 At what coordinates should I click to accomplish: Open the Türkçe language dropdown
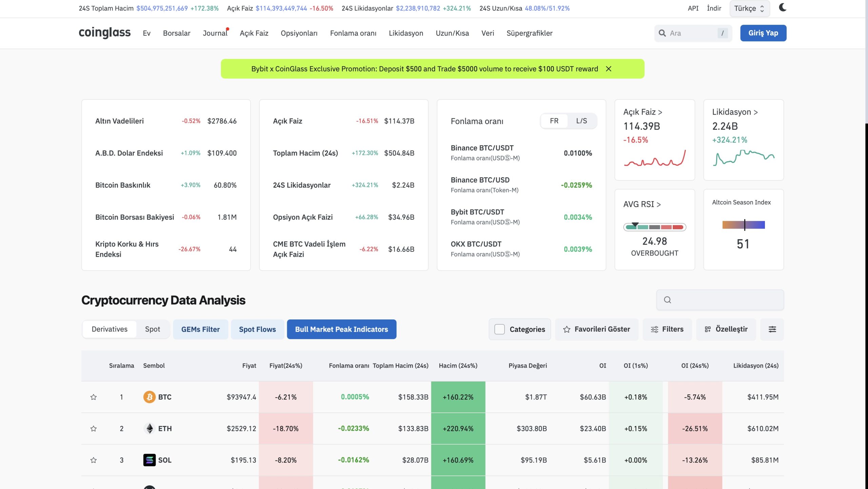749,8
